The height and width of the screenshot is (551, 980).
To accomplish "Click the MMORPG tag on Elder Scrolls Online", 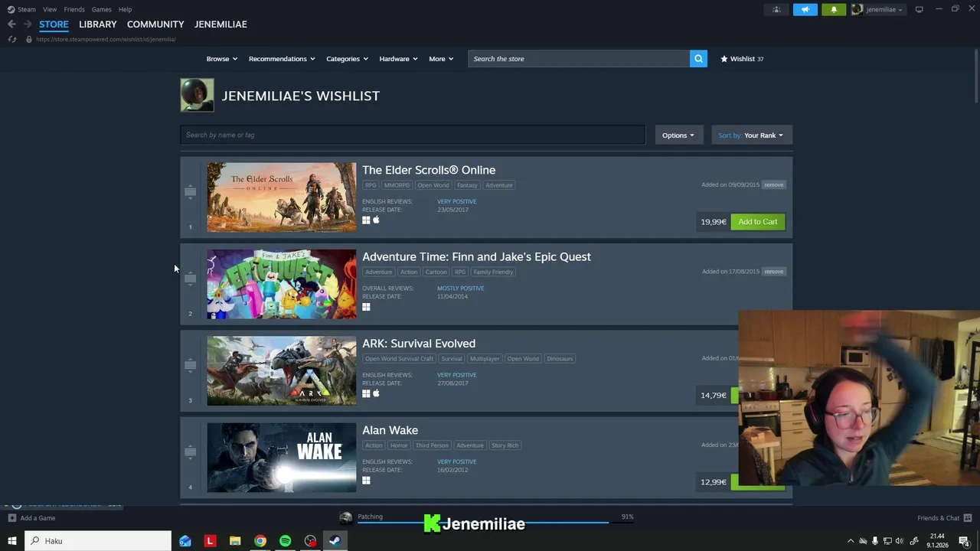I will click(x=397, y=185).
